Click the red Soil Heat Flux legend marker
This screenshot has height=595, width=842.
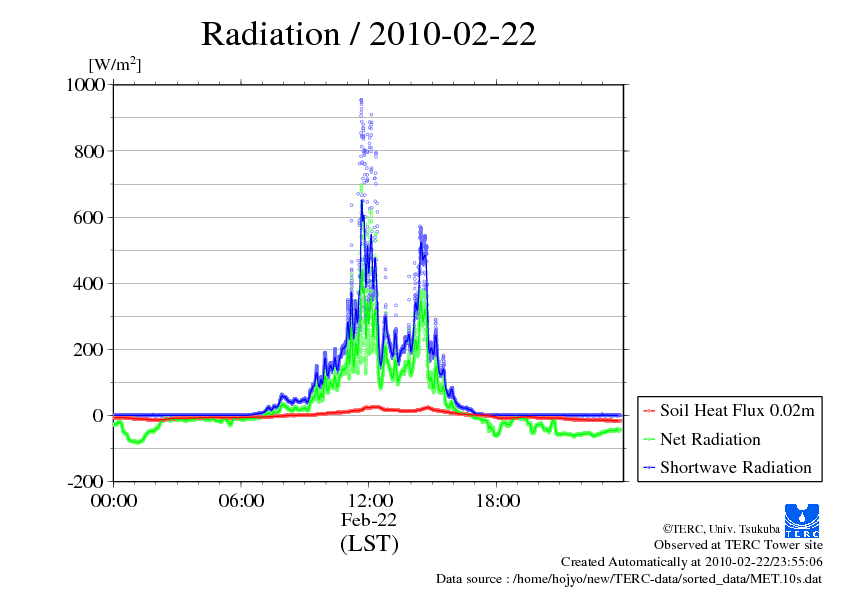[649, 411]
